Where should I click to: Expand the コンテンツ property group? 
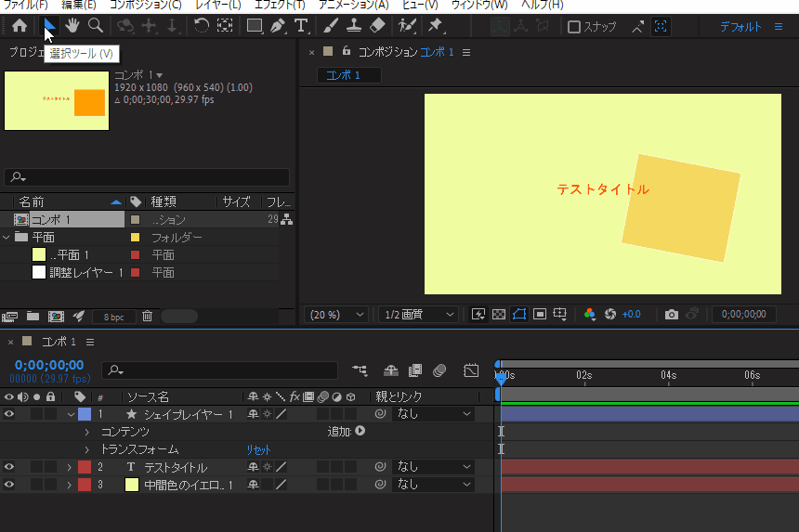coord(86,432)
